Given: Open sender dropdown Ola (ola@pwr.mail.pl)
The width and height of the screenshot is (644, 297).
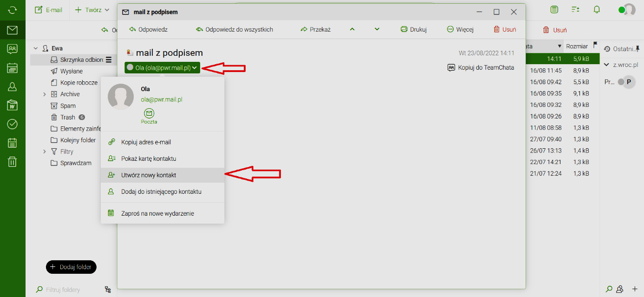Looking at the screenshot, I should pyautogui.click(x=162, y=68).
